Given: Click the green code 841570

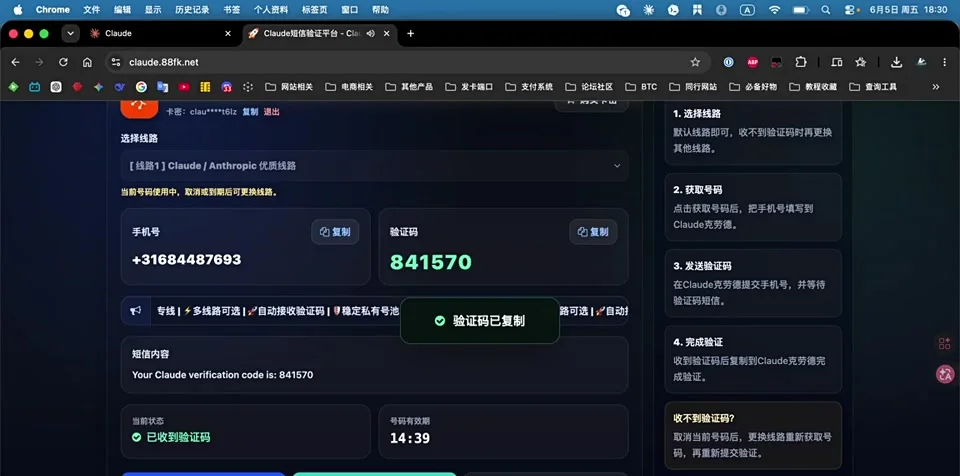Looking at the screenshot, I should coord(431,262).
